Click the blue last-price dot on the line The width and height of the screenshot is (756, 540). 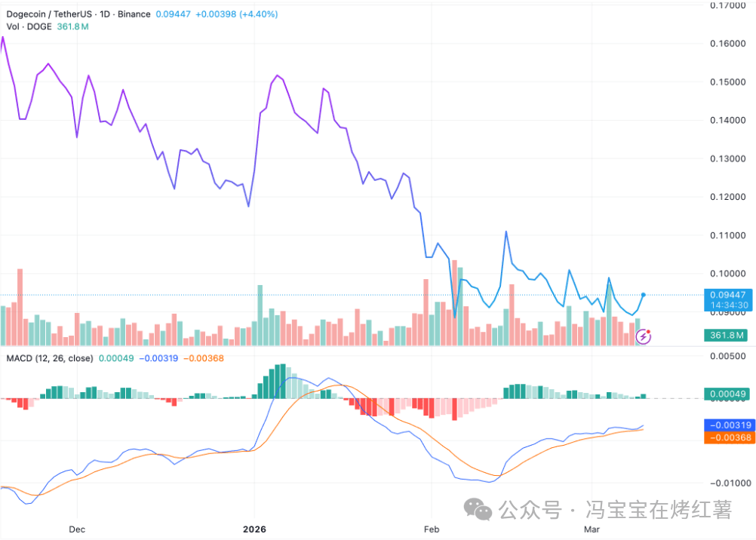point(644,294)
